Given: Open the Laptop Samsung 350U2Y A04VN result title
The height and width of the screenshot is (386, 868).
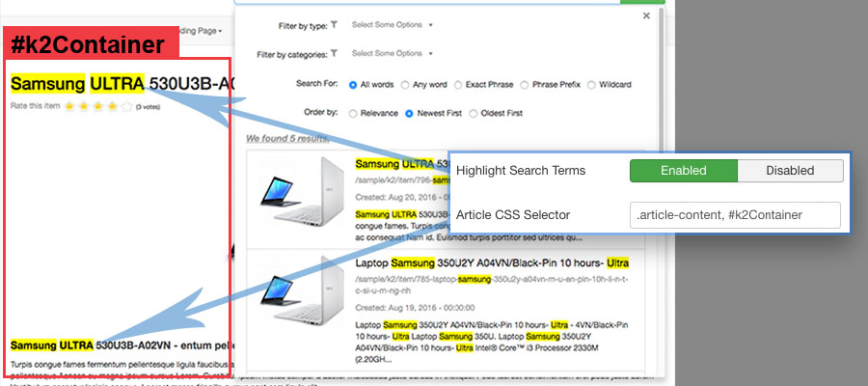Looking at the screenshot, I should click(492, 262).
